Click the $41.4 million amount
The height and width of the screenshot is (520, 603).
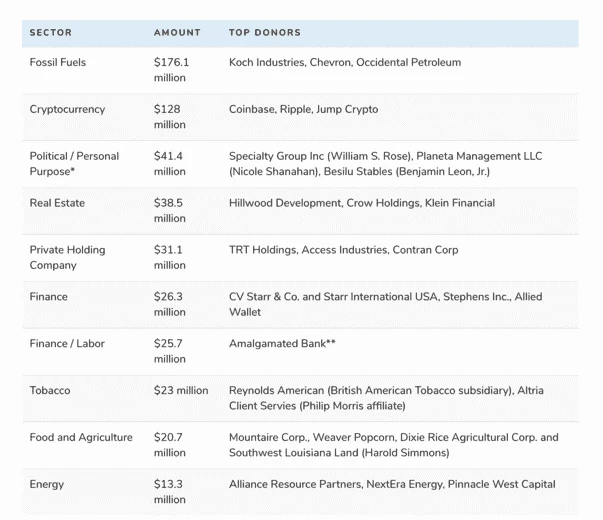click(170, 164)
